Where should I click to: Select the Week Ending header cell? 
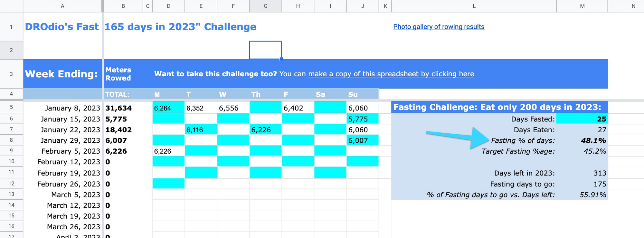point(62,74)
